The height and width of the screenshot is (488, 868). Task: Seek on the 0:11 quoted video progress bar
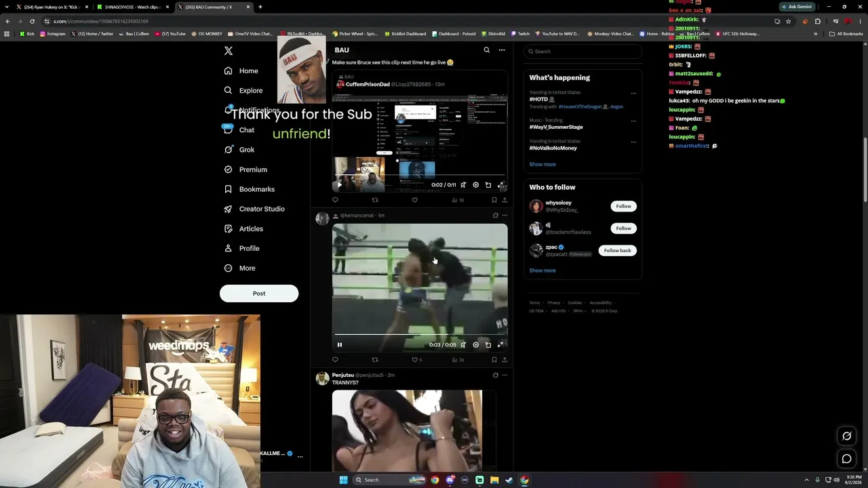click(420, 175)
